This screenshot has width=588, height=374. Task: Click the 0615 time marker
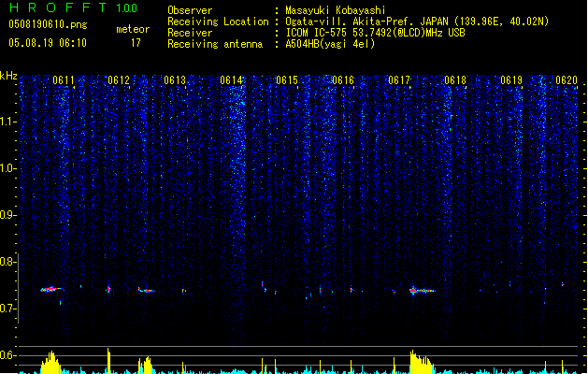[x=287, y=80]
